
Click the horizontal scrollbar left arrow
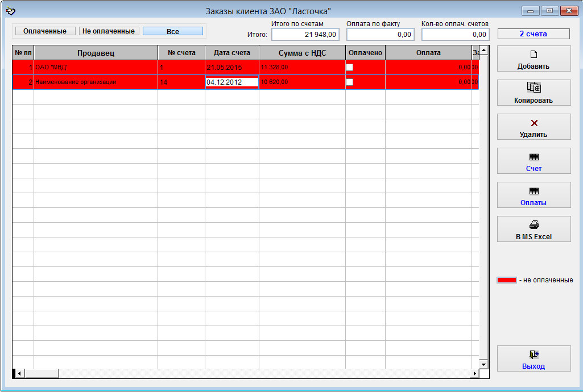pos(20,373)
